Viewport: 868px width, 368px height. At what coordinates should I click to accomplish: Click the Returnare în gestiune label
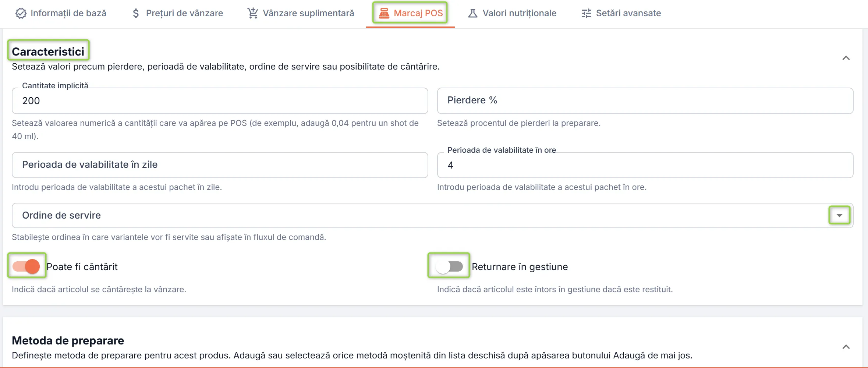(520, 267)
